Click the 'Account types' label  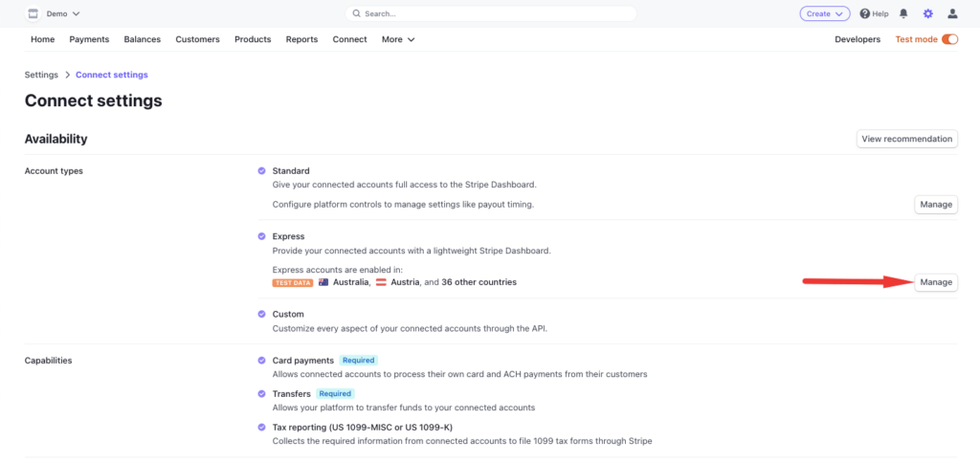click(54, 170)
